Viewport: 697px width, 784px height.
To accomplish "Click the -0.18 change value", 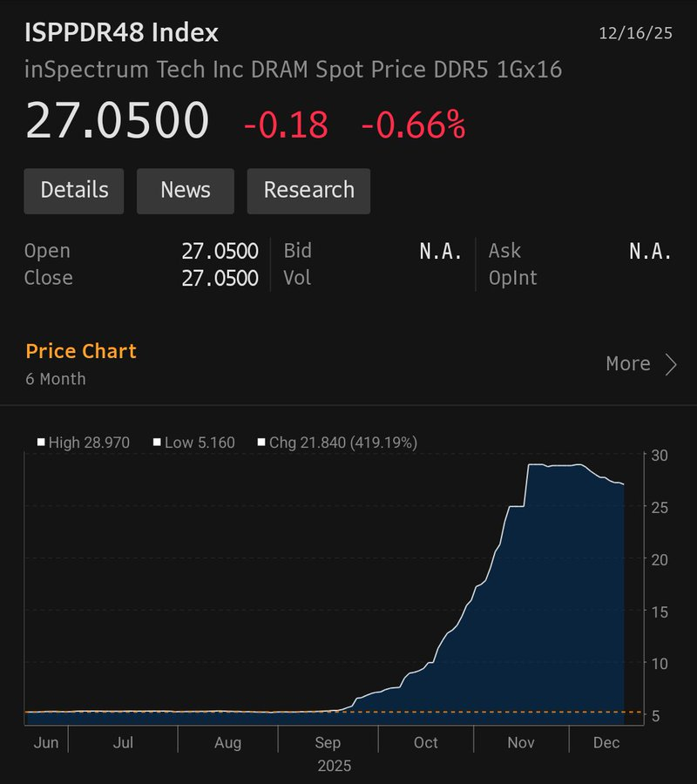I will point(286,125).
